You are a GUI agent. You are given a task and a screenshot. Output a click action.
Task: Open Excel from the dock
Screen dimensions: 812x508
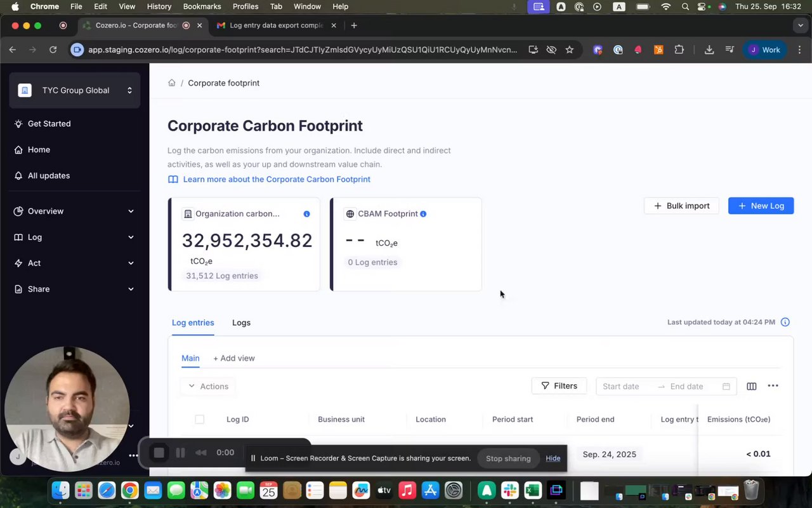[x=533, y=490]
